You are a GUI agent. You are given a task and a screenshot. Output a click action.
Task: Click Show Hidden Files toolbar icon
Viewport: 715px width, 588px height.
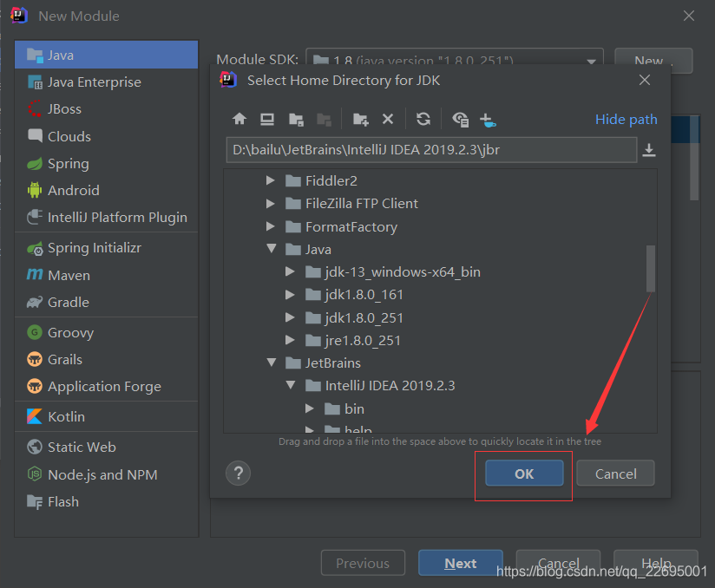tap(460, 120)
